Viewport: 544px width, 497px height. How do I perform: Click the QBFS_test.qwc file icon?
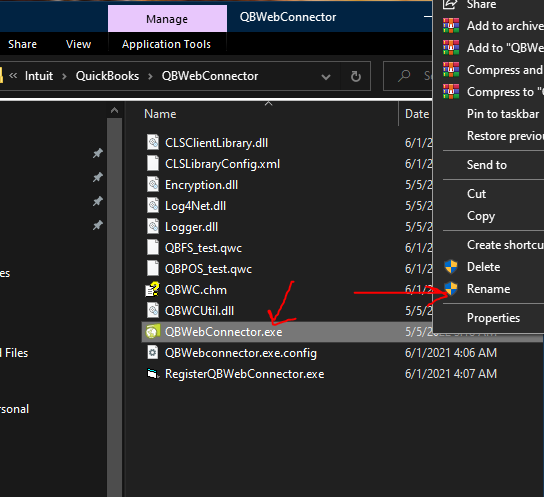[x=153, y=248]
